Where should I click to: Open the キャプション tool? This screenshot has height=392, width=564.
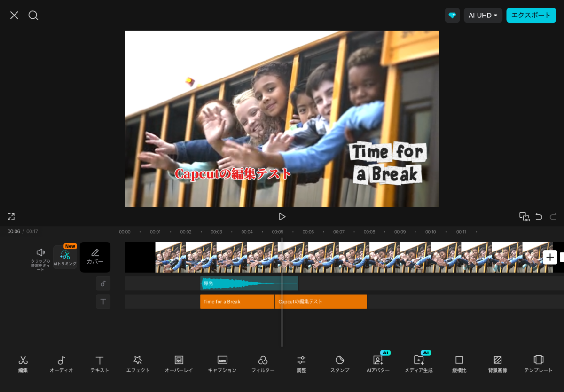coord(222,364)
